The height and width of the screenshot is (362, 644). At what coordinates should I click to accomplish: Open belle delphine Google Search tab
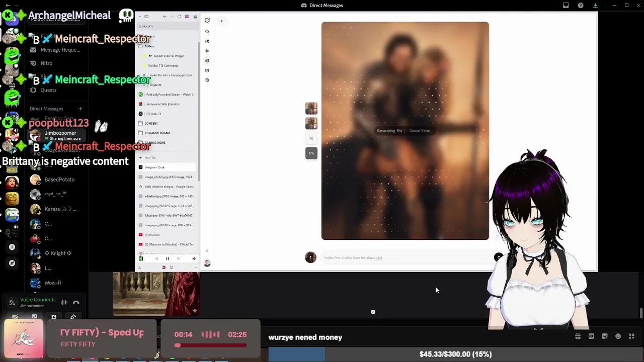click(x=167, y=187)
